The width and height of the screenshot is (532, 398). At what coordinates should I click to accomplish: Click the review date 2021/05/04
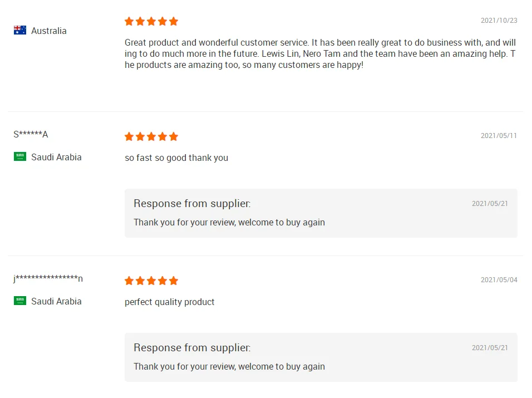point(499,280)
